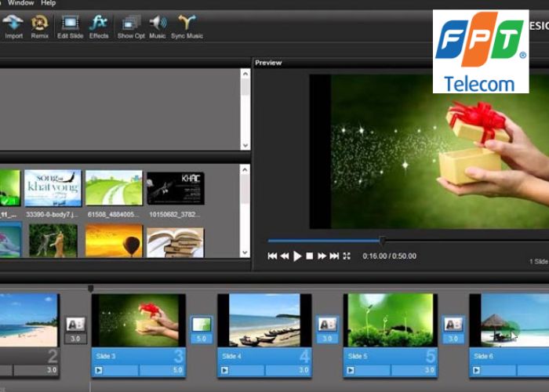Select the Slide 5 thumbnail in timeline
Image resolution: width=549 pixels, height=392 pixels.
pyautogui.click(x=390, y=320)
